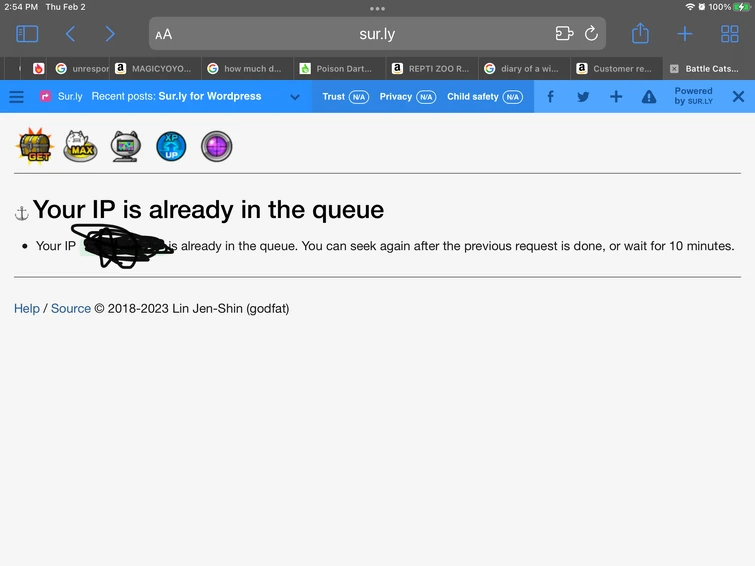
Task: Focus the sur.ly address bar
Action: (377, 34)
